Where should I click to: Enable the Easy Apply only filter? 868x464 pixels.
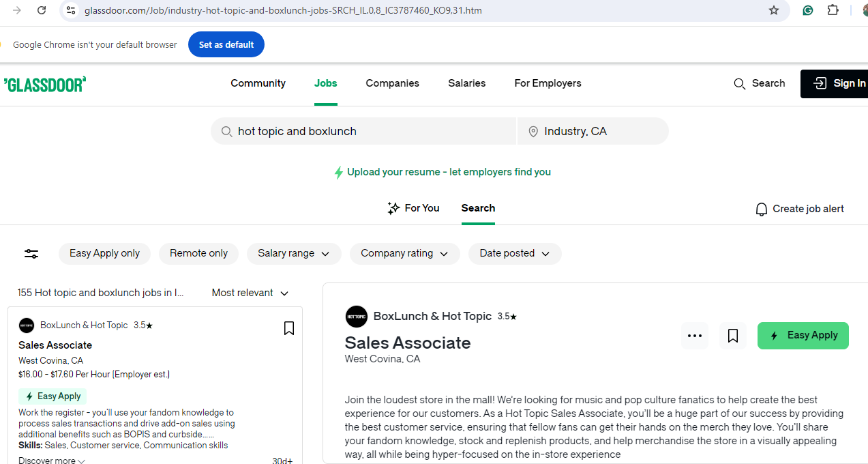pyautogui.click(x=104, y=253)
